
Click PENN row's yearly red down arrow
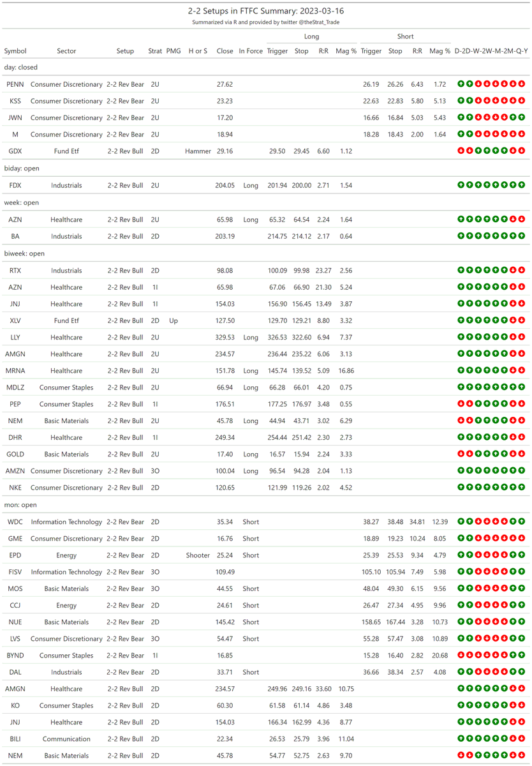(x=522, y=84)
